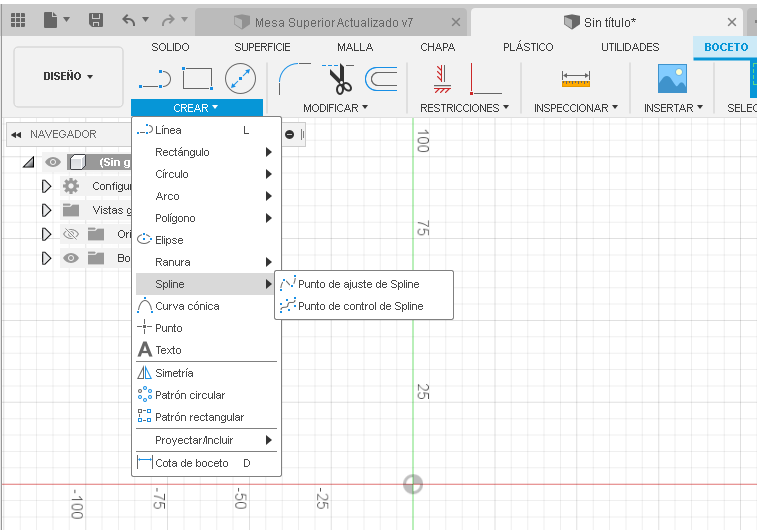
Task: Open the INSPECCIONAR dropdown menu
Action: [x=576, y=108]
